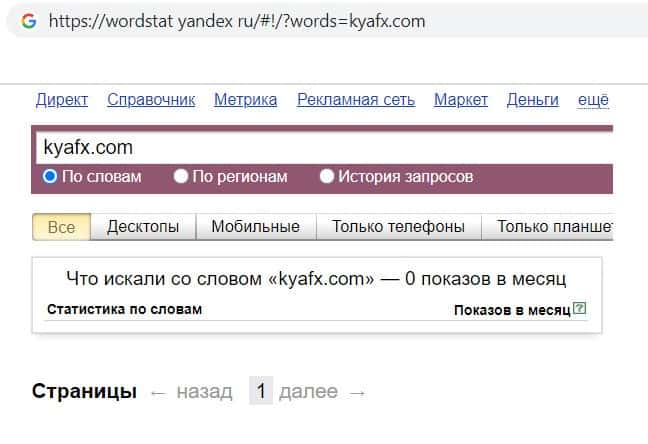Click the help question mark icon

click(x=580, y=308)
